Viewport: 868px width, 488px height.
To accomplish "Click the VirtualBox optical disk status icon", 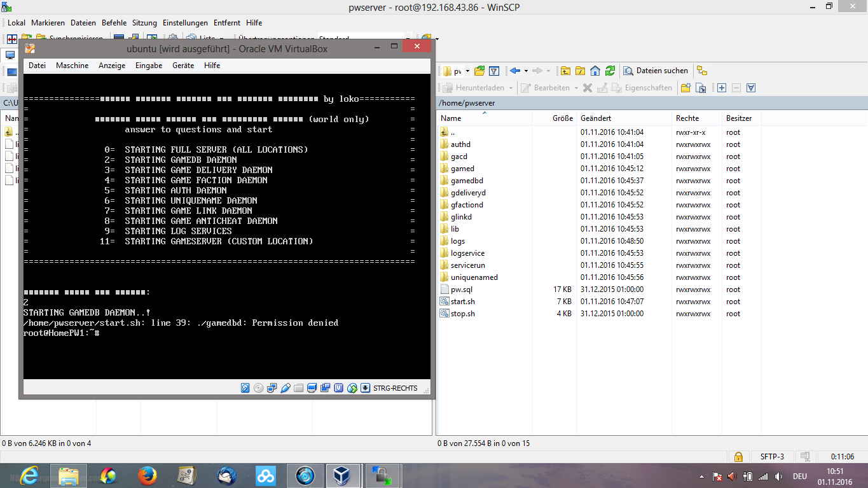I will point(258,388).
